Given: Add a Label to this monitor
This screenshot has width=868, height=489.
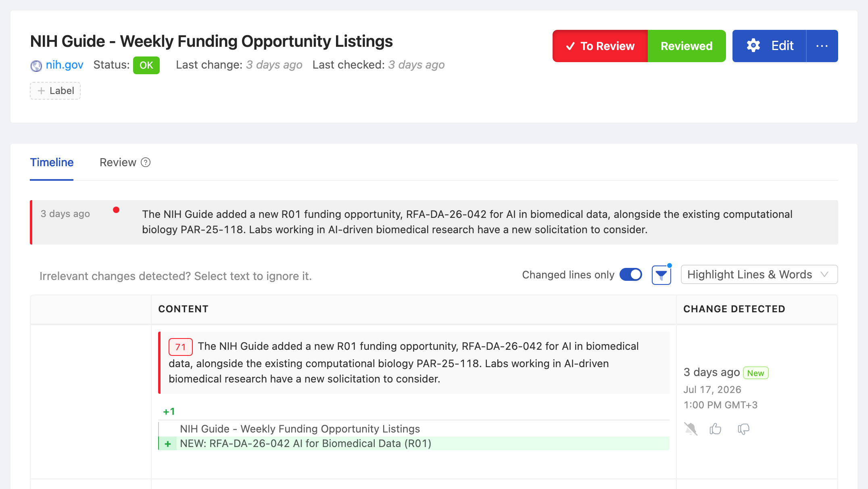Looking at the screenshot, I should [x=55, y=91].
